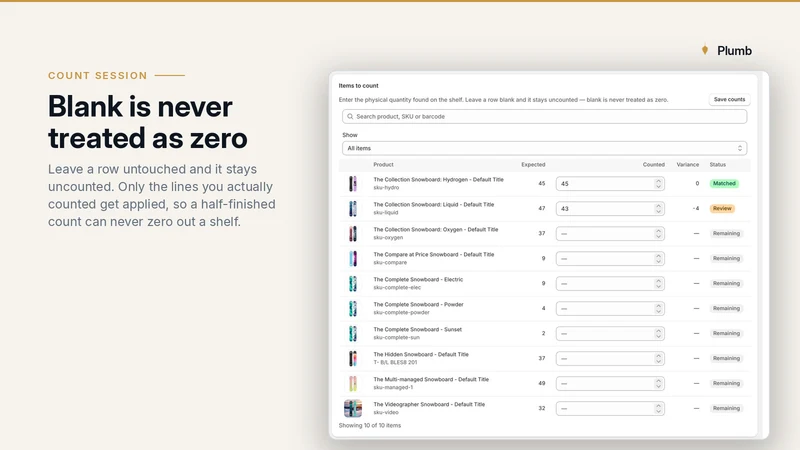Open Hydrogen snowboard product thumbnail
800x450 pixels.
[x=353, y=184]
